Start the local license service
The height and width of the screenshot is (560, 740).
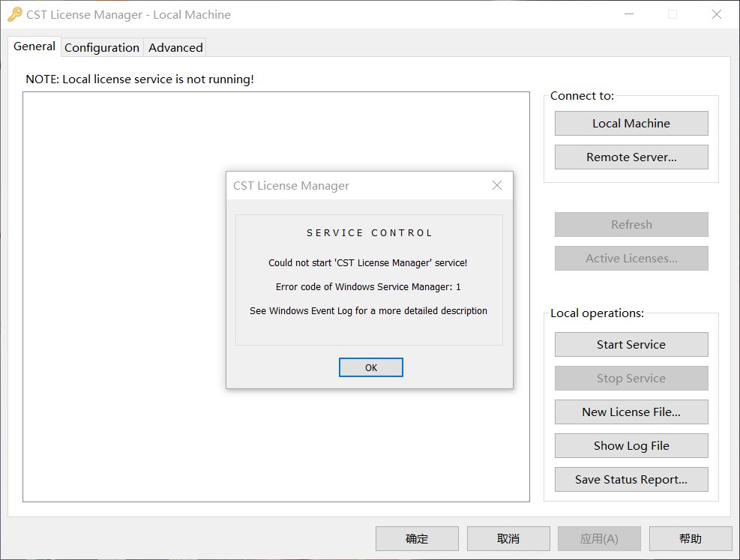point(631,344)
